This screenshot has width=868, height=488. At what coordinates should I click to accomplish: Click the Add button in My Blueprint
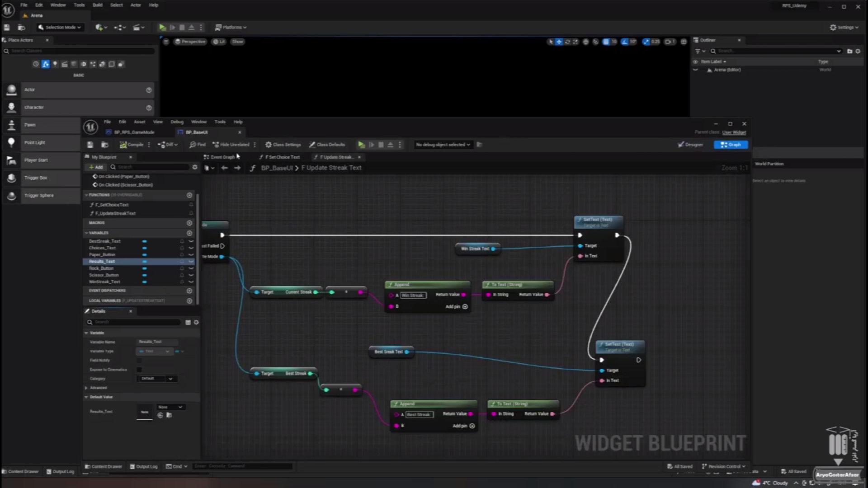click(x=96, y=167)
